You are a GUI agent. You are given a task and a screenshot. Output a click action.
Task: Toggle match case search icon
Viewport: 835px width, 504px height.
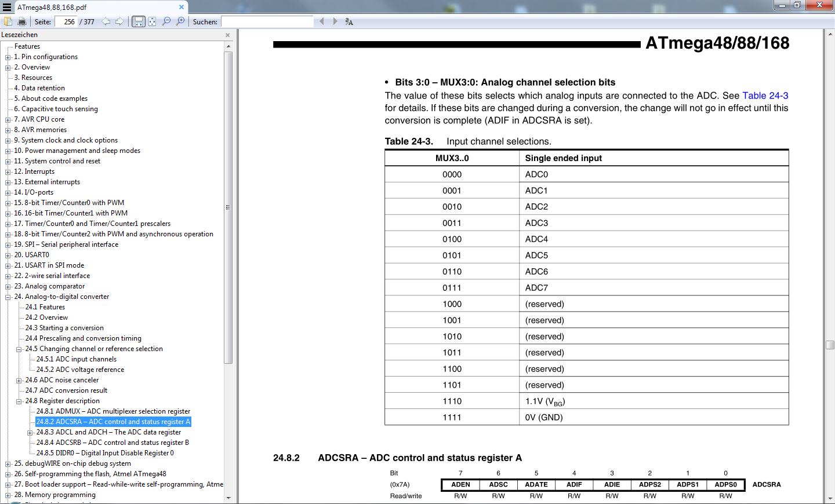(x=349, y=21)
